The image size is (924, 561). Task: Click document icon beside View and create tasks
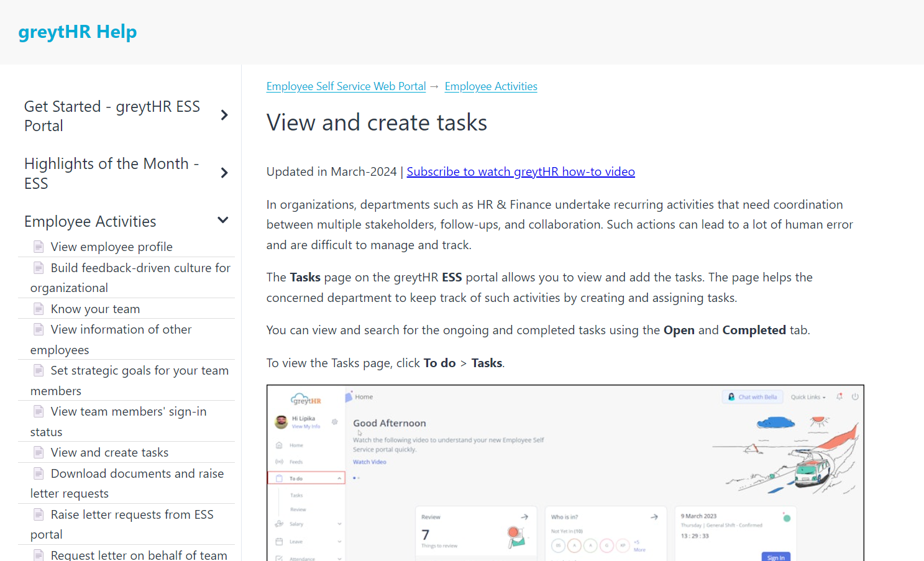[x=39, y=452]
